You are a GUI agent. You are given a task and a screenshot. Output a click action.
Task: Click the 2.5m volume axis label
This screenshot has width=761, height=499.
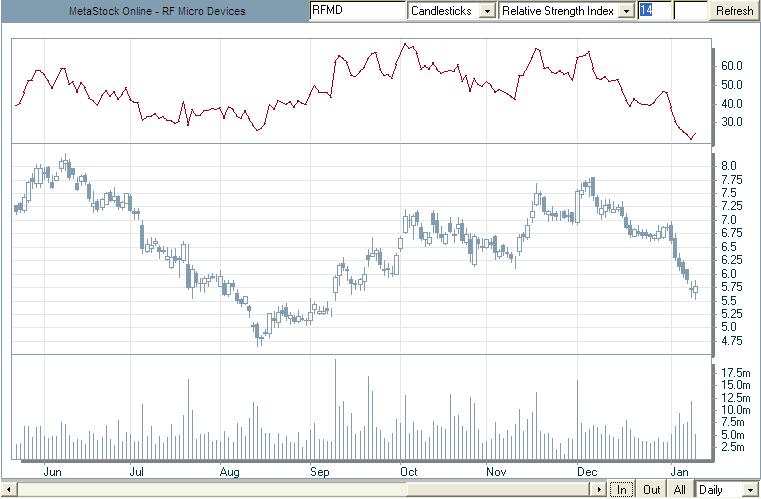(x=733, y=447)
